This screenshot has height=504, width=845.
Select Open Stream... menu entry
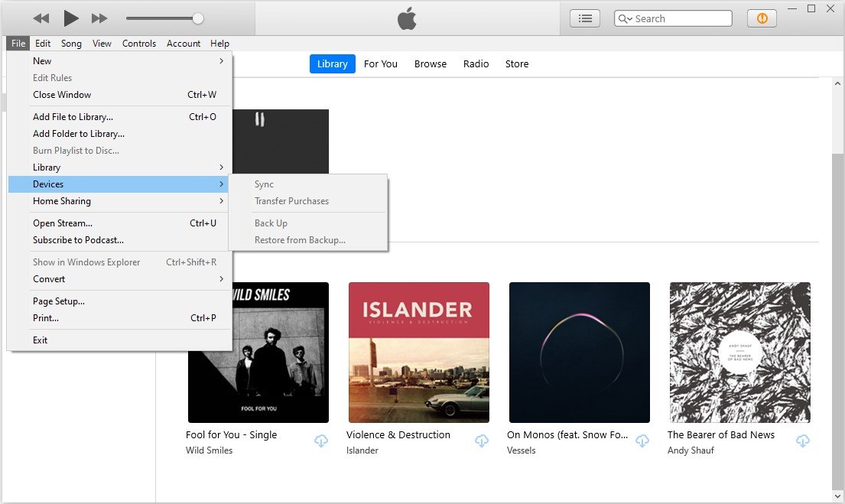(x=119, y=223)
